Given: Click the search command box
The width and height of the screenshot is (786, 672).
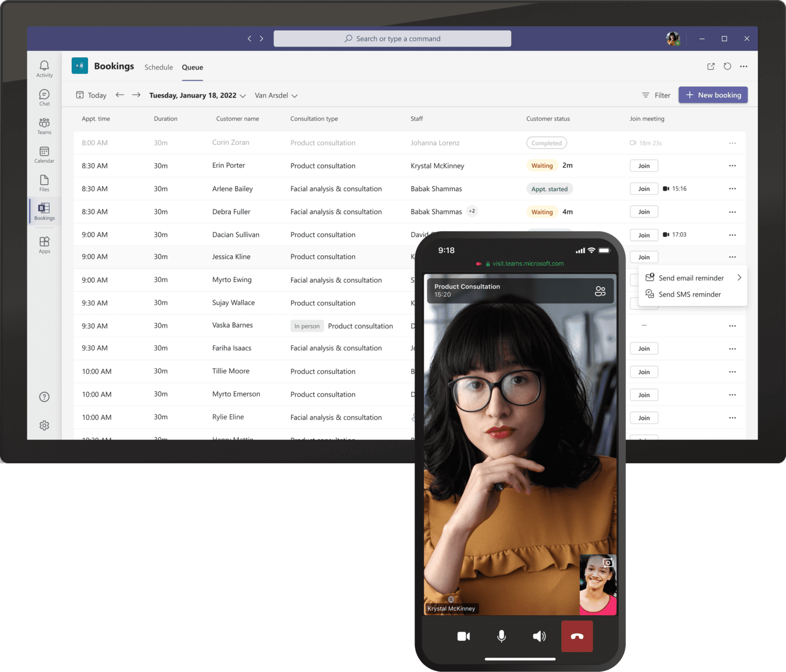Looking at the screenshot, I should [392, 38].
